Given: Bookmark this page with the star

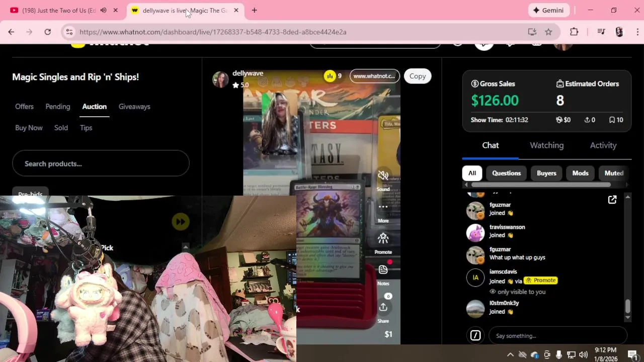Looking at the screenshot, I should pos(548,32).
